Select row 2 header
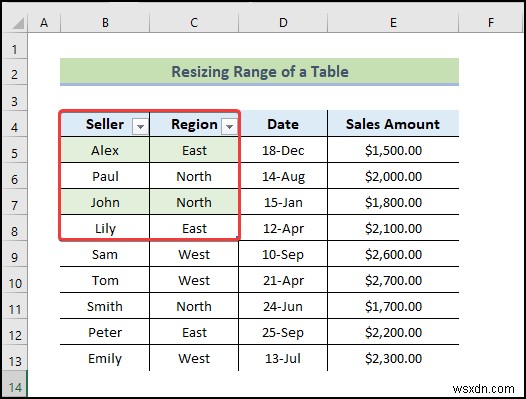This screenshot has width=526, height=399. (14, 73)
